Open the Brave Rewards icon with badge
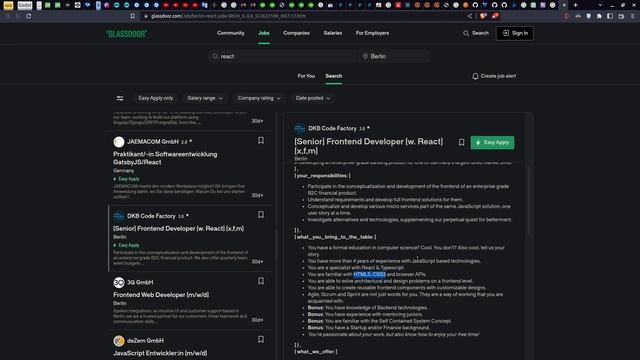The width and height of the screenshot is (640, 360). click(x=495, y=16)
